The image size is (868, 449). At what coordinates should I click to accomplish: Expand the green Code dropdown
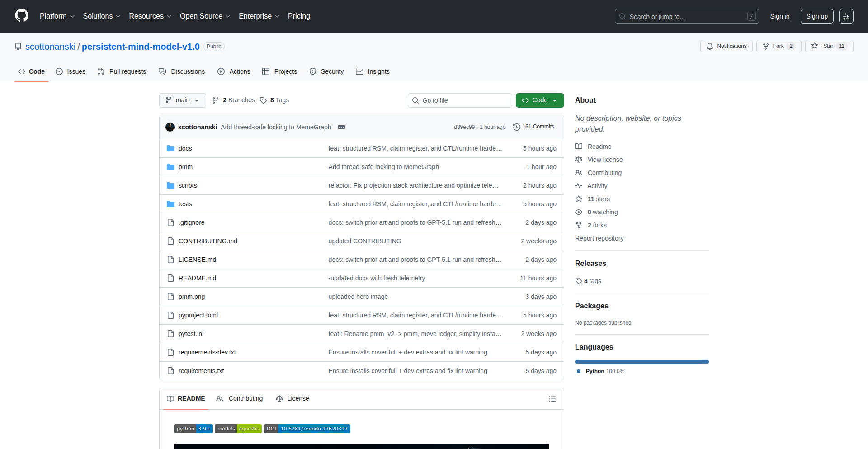pyautogui.click(x=539, y=100)
